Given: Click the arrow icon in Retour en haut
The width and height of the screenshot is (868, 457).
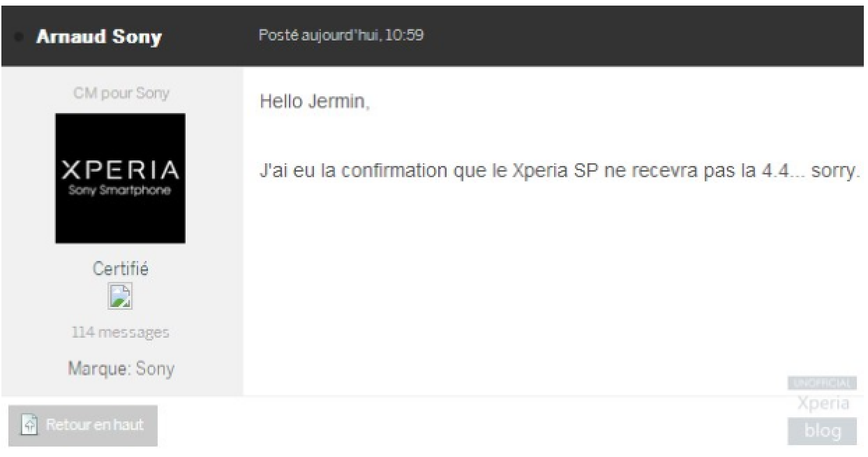Looking at the screenshot, I should click(x=29, y=424).
